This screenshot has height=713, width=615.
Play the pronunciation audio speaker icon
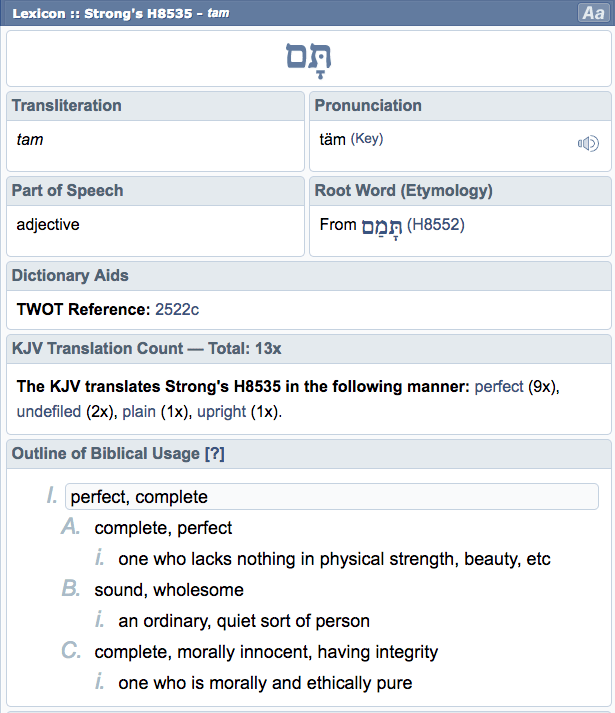point(588,144)
